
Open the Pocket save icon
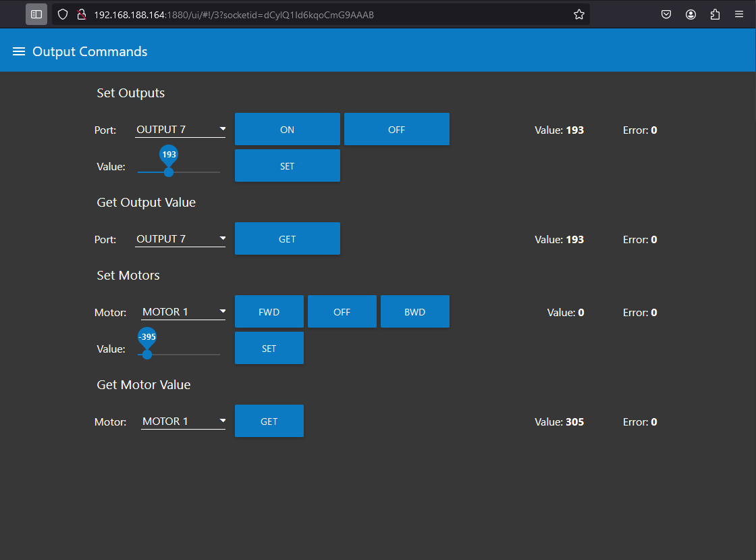pyautogui.click(x=666, y=14)
